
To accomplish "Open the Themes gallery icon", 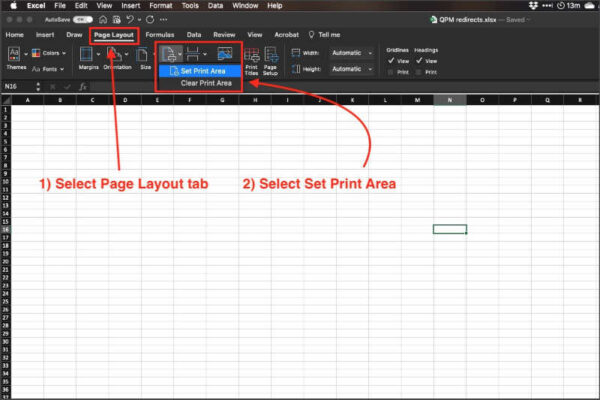I will coord(14,54).
